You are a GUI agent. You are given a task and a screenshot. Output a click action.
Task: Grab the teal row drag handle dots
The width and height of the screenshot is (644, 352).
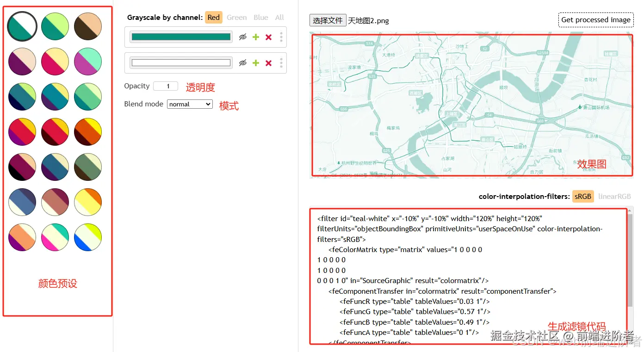coord(281,37)
